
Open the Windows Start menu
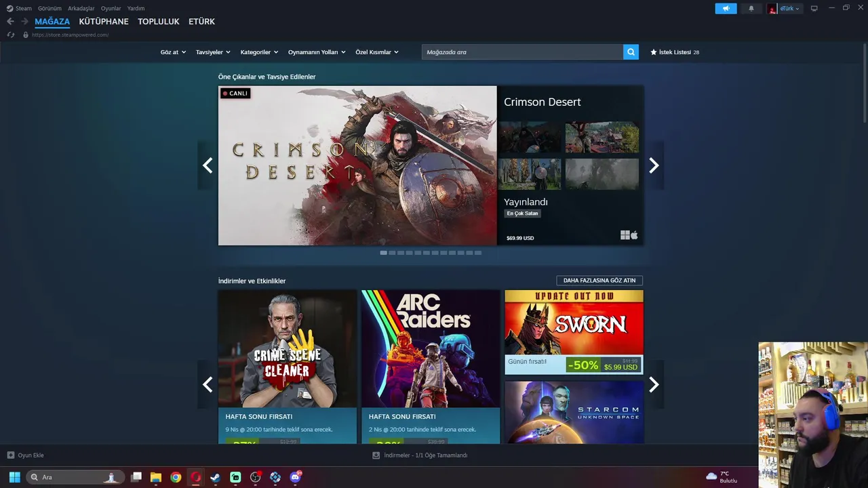[14, 477]
